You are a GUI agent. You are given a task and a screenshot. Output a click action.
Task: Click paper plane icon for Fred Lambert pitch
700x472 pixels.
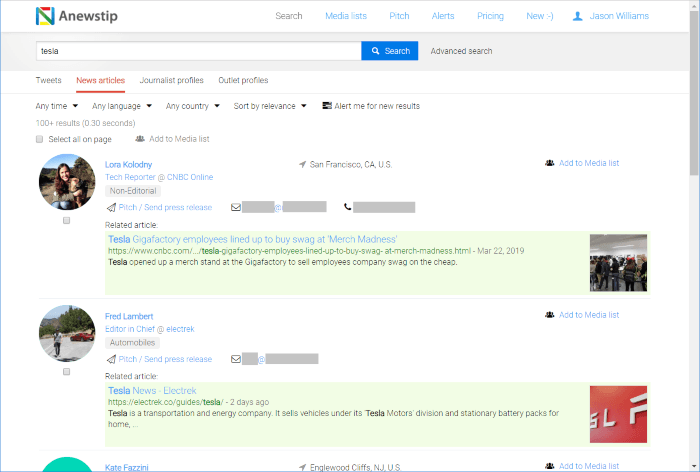111,359
